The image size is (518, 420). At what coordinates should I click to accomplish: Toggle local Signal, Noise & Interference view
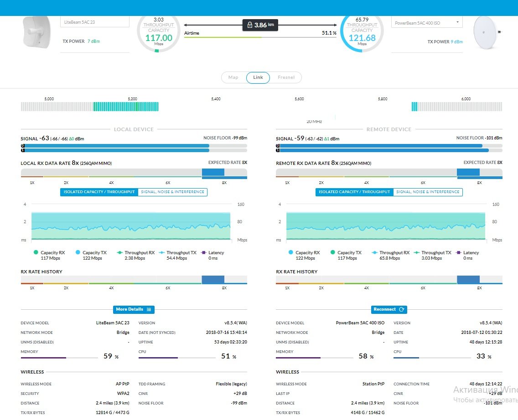click(x=172, y=192)
